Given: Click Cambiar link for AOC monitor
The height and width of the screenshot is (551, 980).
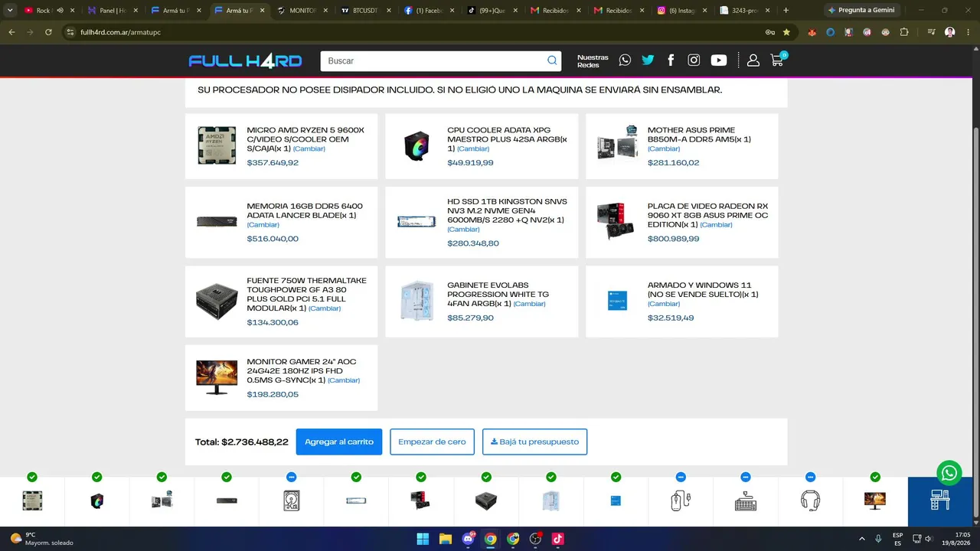Looking at the screenshot, I should (x=343, y=380).
